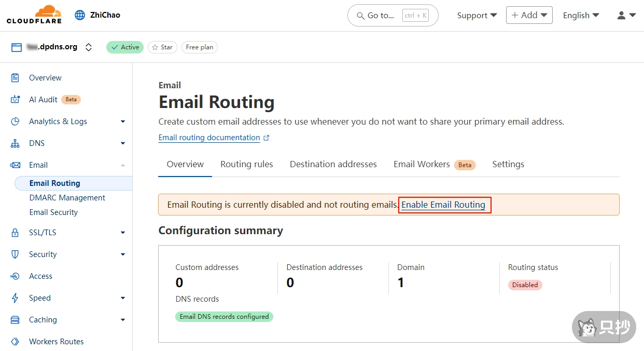Open the English language dropdown
The height and width of the screenshot is (351, 644).
[x=581, y=16]
